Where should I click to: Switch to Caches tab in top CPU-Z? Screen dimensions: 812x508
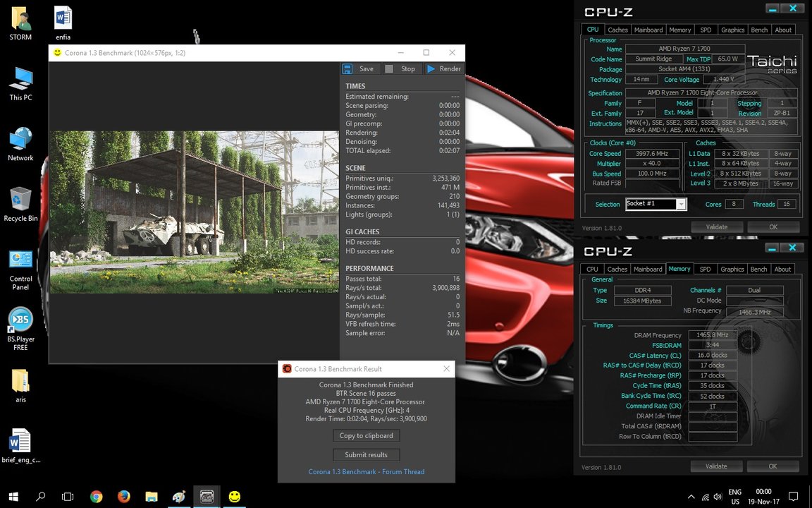click(x=617, y=30)
